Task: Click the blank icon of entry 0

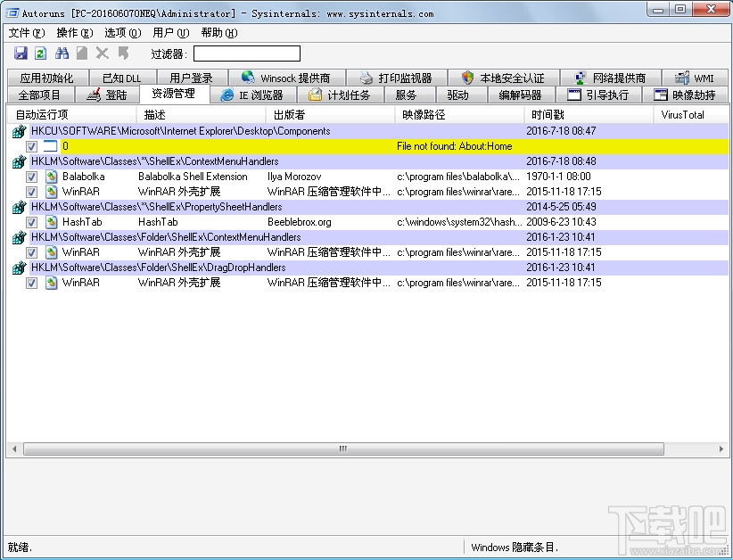Action: 50,146
